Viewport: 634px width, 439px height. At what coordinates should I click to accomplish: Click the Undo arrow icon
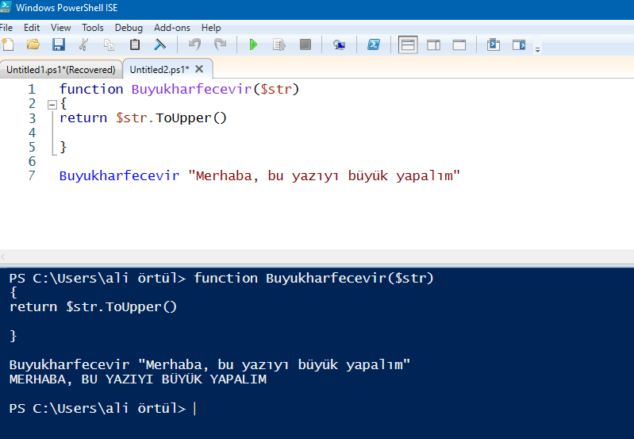pyautogui.click(x=194, y=45)
